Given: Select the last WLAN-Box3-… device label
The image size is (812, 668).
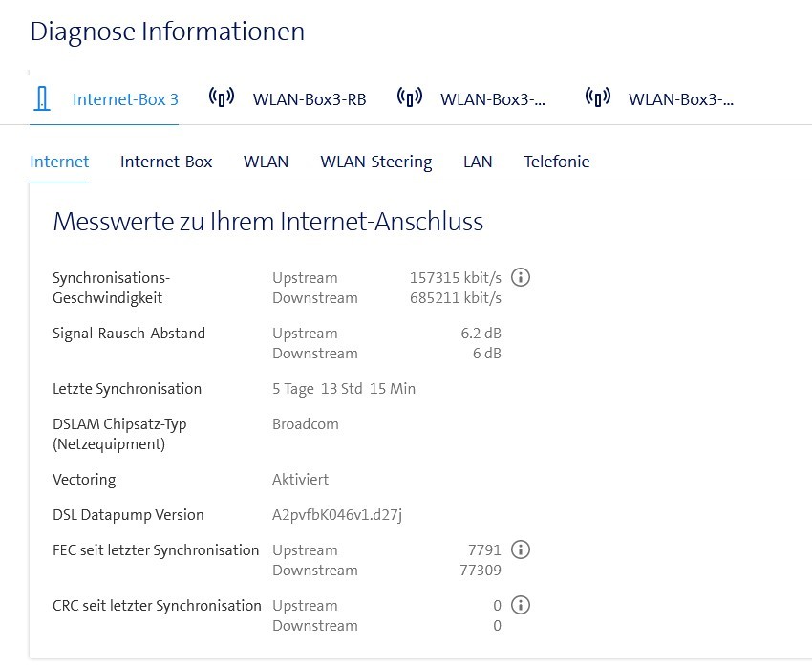Looking at the screenshot, I should [x=681, y=98].
